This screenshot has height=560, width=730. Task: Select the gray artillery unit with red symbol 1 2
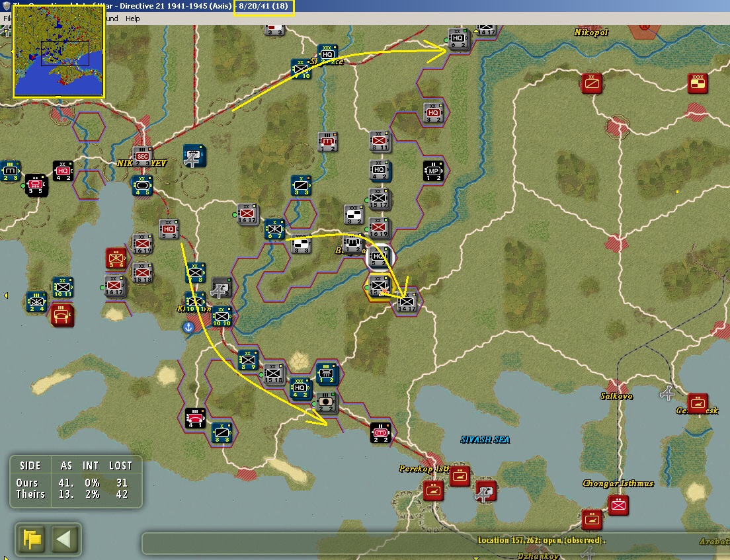[x=328, y=141]
